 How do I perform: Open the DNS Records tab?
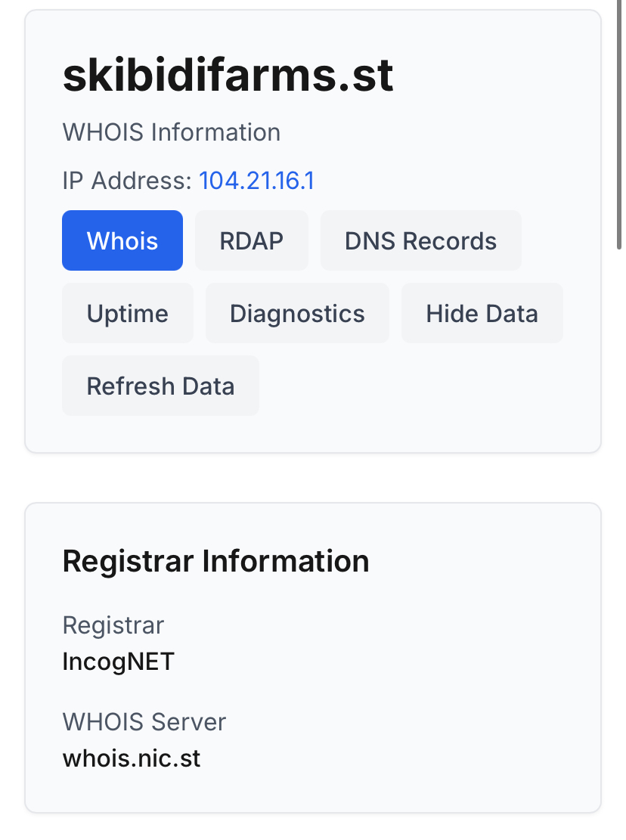coord(420,240)
